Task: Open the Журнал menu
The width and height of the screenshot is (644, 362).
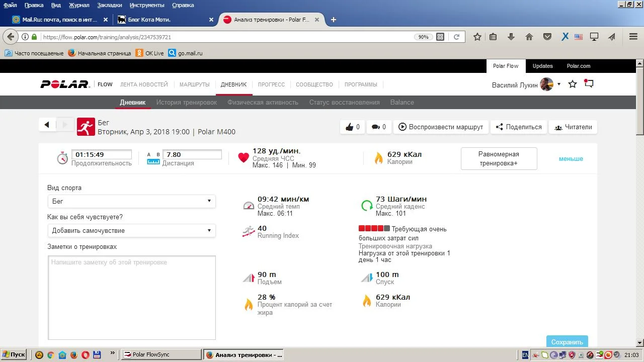Action: coord(79,5)
